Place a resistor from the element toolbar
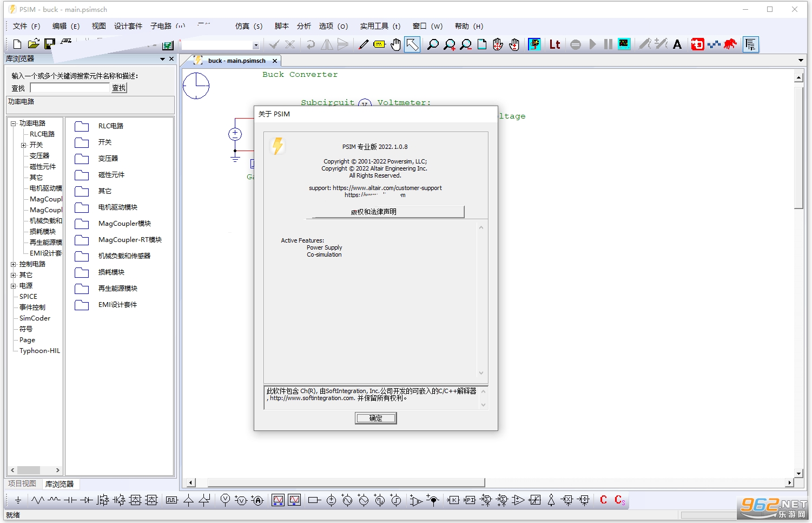Screen dimensions: 812x523 (x=37, y=500)
